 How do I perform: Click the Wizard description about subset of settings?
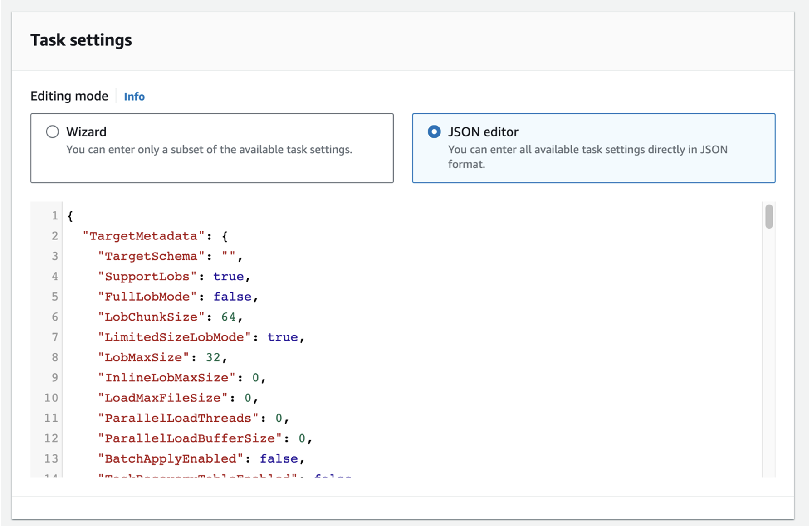209,150
